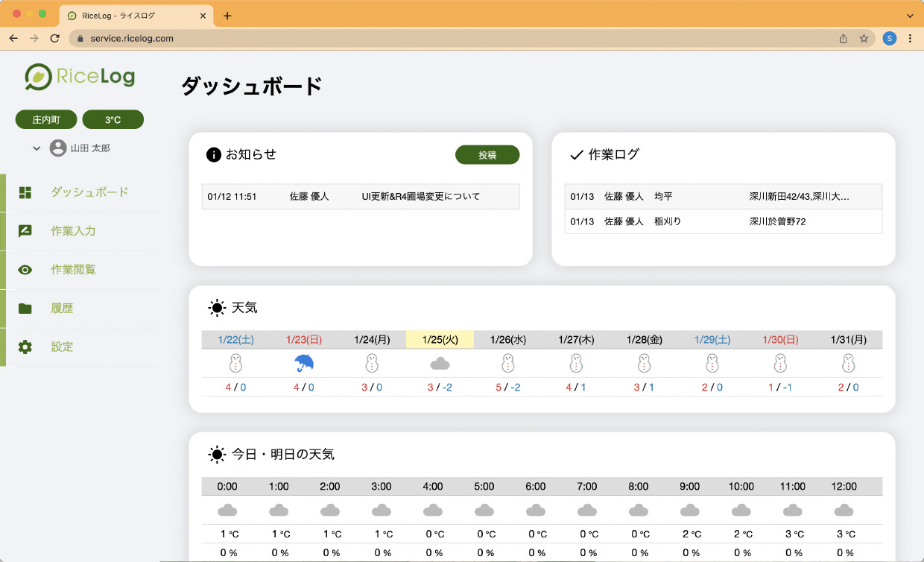Click the umbrella icon for 1/23(日)
The width and height of the screenshot is (924, 562).
point(304,363)
